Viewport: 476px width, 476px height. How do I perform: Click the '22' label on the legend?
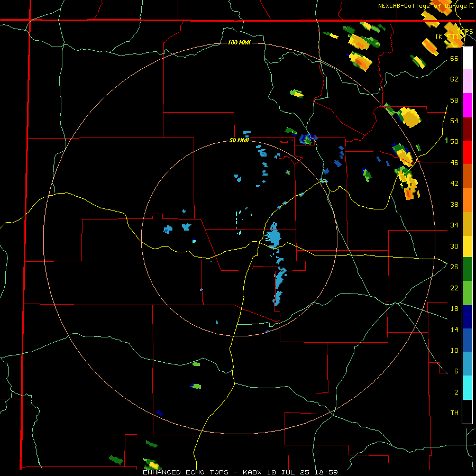click(454, 288)
